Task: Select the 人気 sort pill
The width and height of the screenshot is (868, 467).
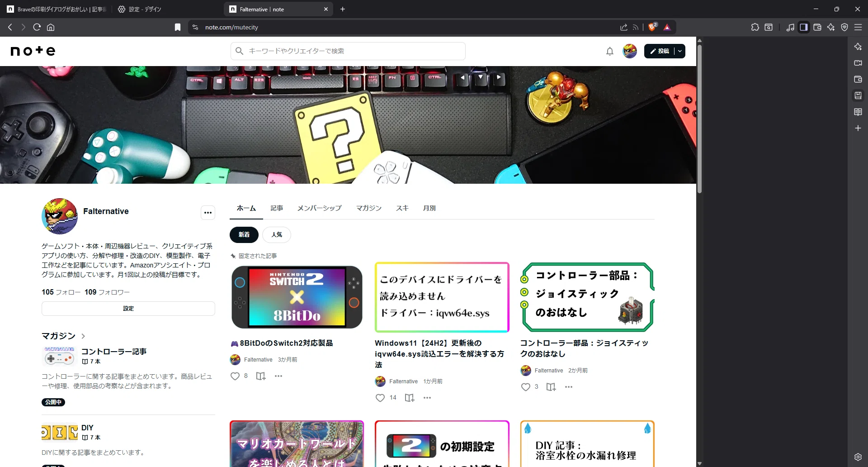Action: click(x=277, y=235)
